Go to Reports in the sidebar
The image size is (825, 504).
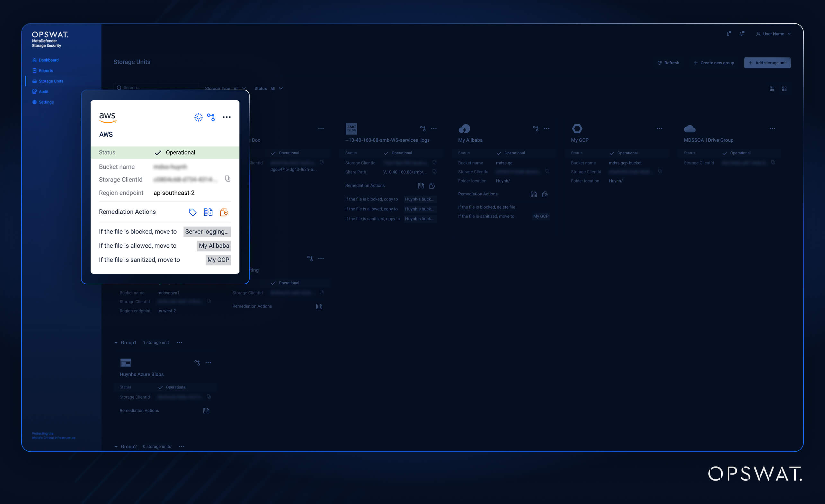tap(46, 70)
